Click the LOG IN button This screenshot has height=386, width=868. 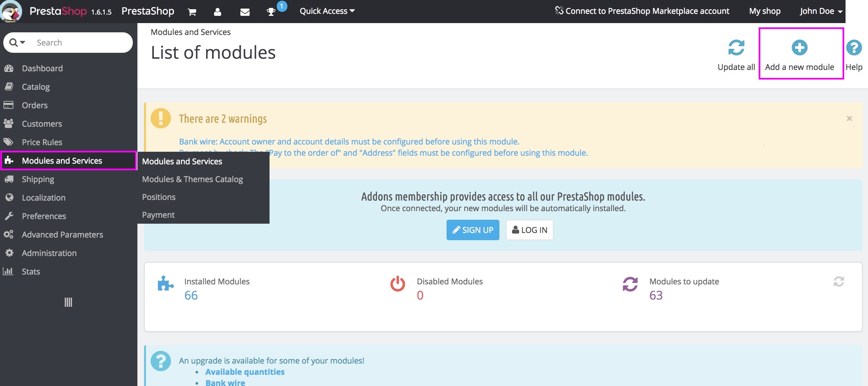point(529,230)
